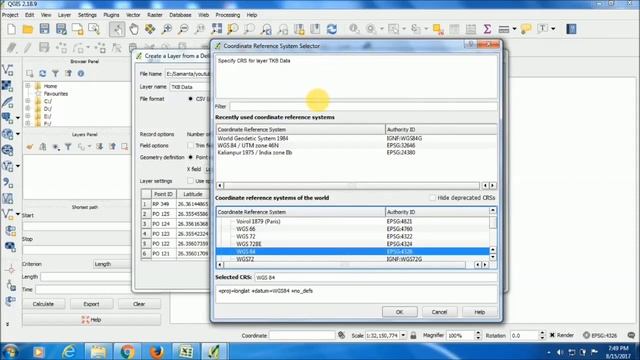Open the Raster menu

pos(155,15)
